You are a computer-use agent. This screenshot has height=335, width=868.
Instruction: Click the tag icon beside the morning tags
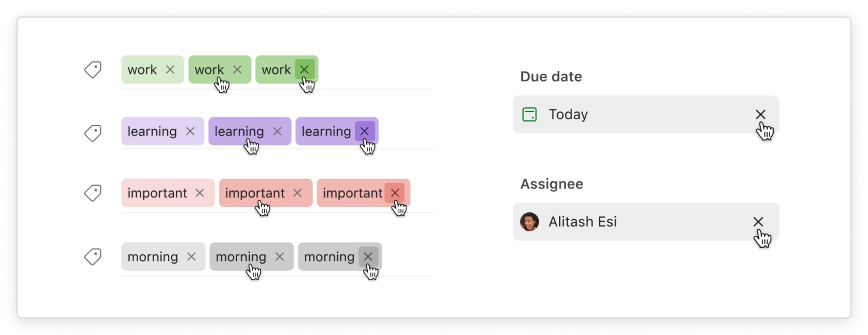[93, 257]
